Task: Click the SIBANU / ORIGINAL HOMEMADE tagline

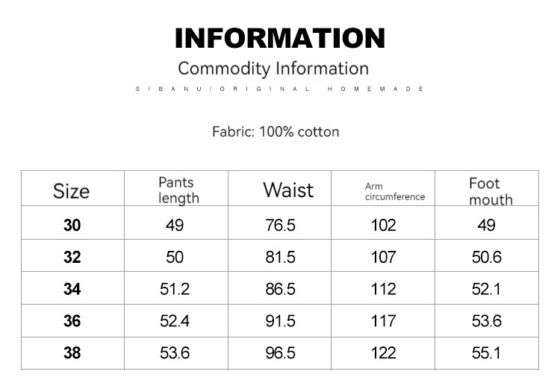Action: (x=280, y=89)
